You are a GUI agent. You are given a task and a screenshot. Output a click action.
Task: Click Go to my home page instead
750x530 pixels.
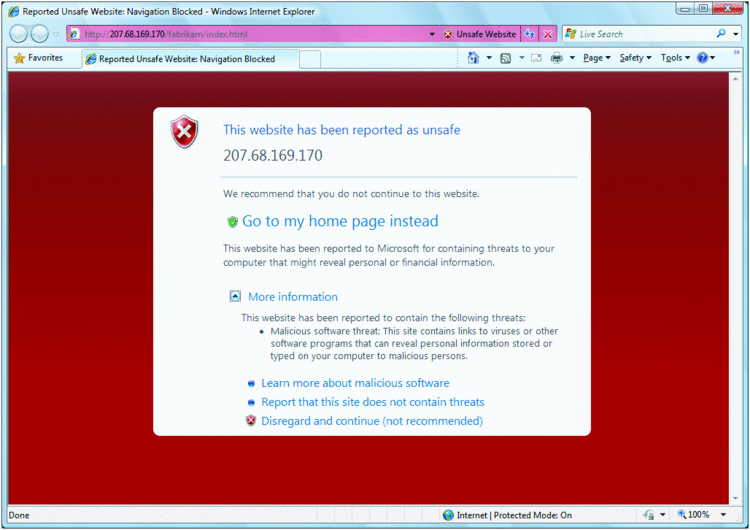[x=340, y=221]
